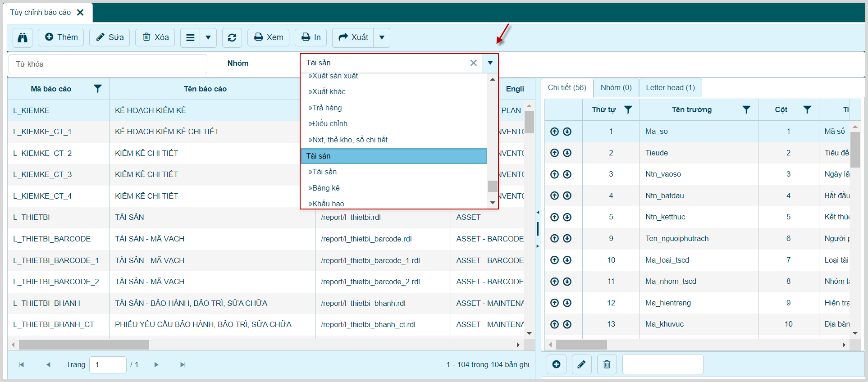This screenshot has height=382, width=868.
Task: Select »Khấu hao option
Action: [x=393, y=203]
